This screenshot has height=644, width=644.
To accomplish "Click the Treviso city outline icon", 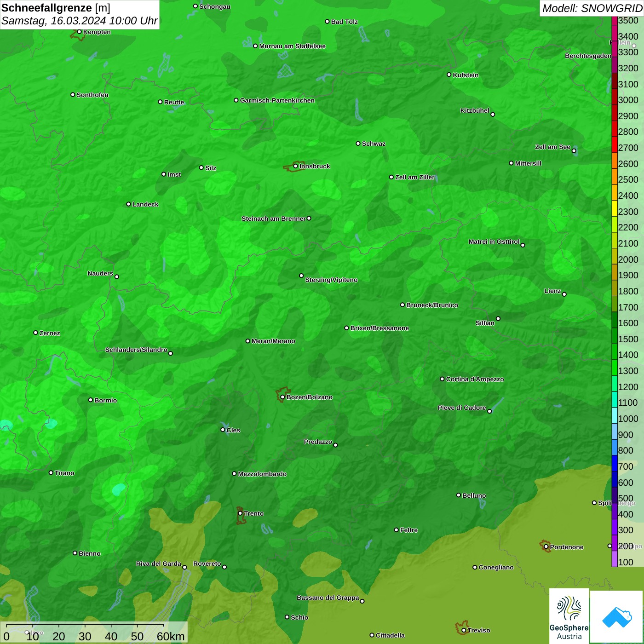I will 461,628.
